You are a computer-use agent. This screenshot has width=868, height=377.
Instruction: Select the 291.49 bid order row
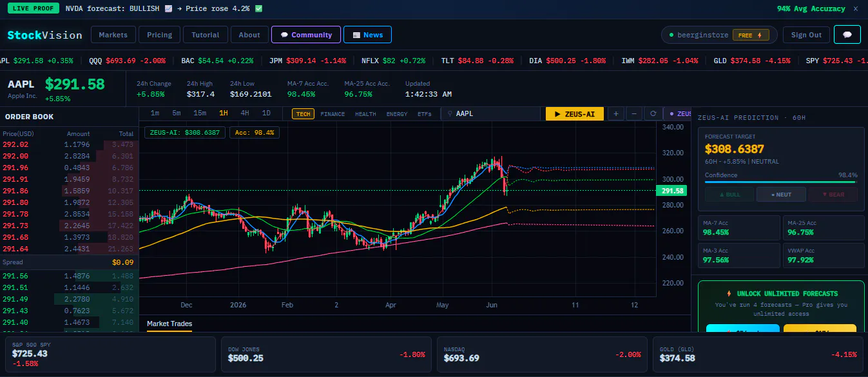pos(69,299)
